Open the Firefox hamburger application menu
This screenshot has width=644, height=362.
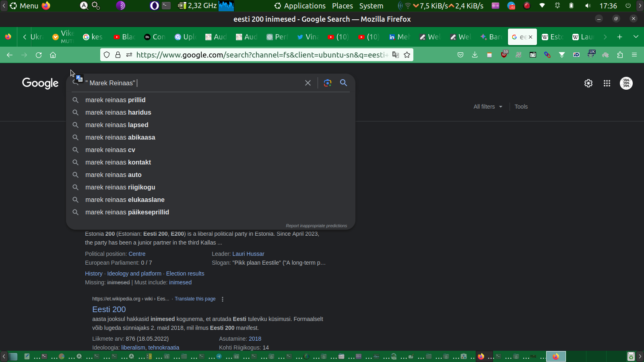click(x=634, y=55)
